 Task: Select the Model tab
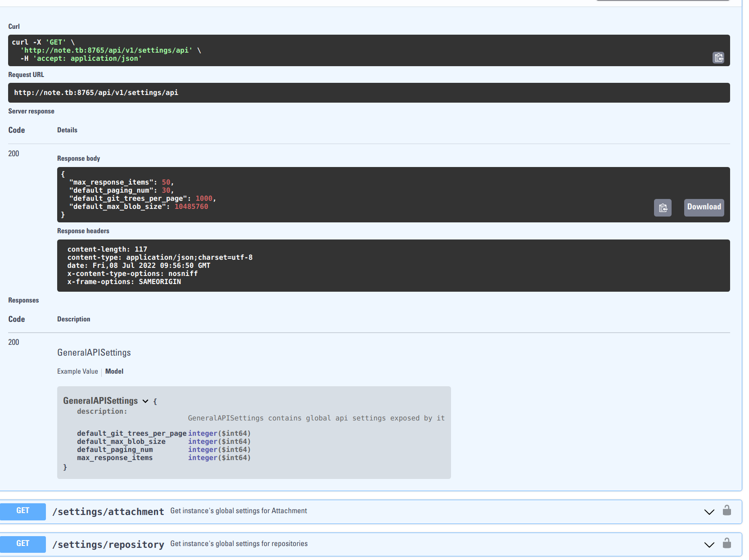[x=114, y=371]
